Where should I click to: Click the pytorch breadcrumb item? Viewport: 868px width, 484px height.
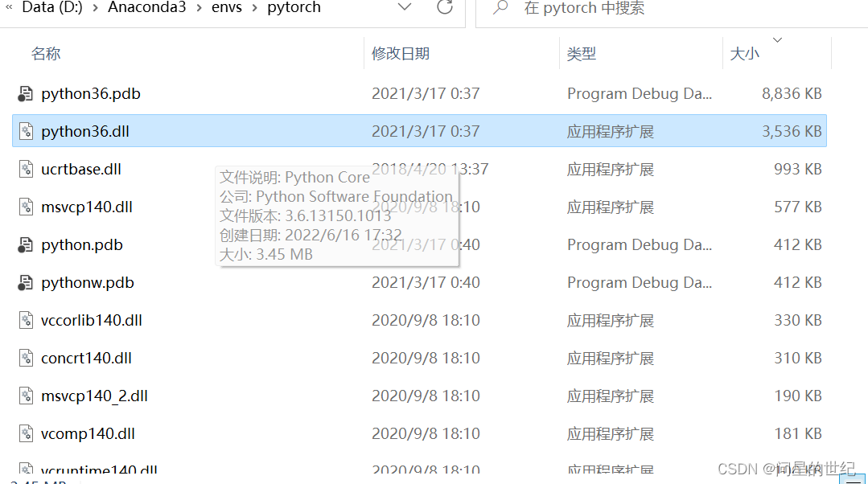pos(294,8)
